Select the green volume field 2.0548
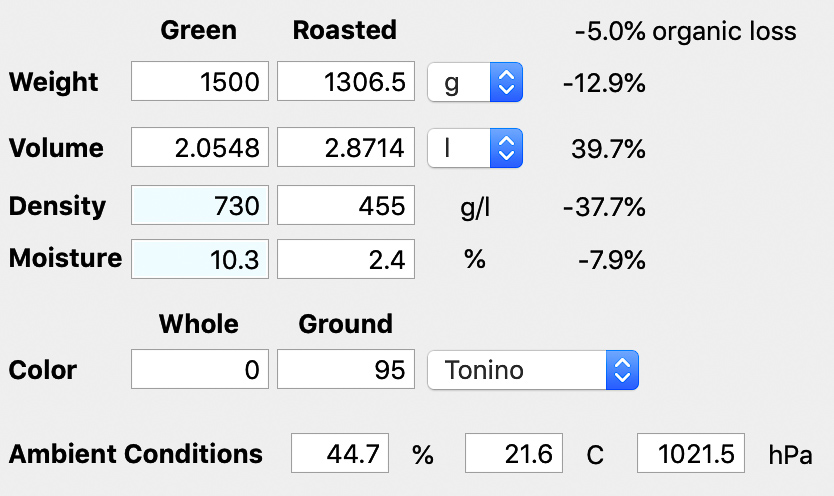This screenshot has width=834, height=496. coord(200,147)
